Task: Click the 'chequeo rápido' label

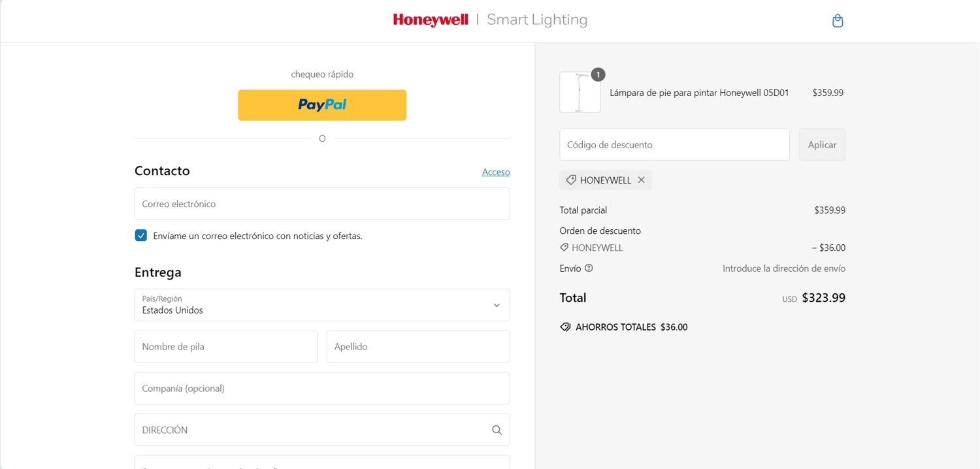Action: click(322, 74)
